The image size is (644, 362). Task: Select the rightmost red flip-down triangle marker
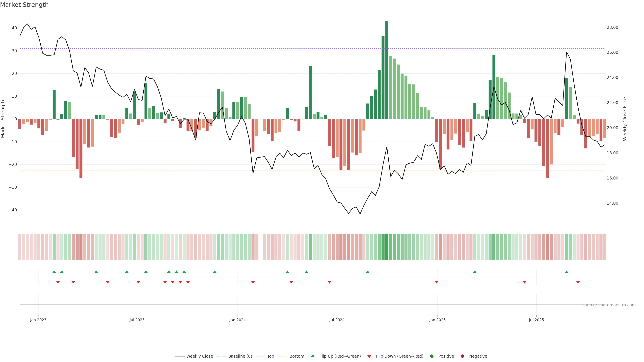[578, 282]
